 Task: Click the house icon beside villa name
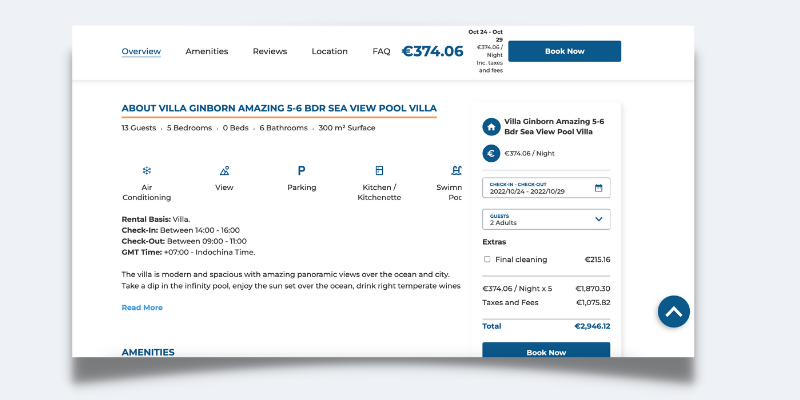click(491, 127)
